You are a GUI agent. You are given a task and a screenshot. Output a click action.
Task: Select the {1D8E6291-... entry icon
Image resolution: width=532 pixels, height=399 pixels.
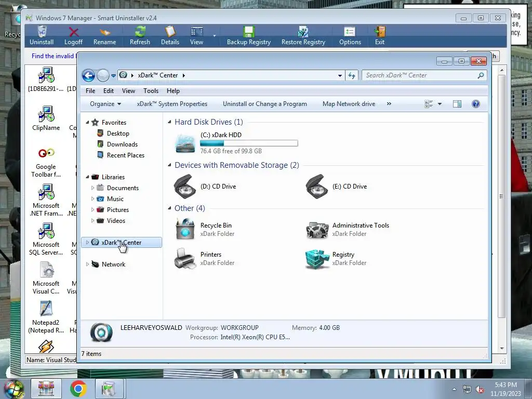point(46,75)
